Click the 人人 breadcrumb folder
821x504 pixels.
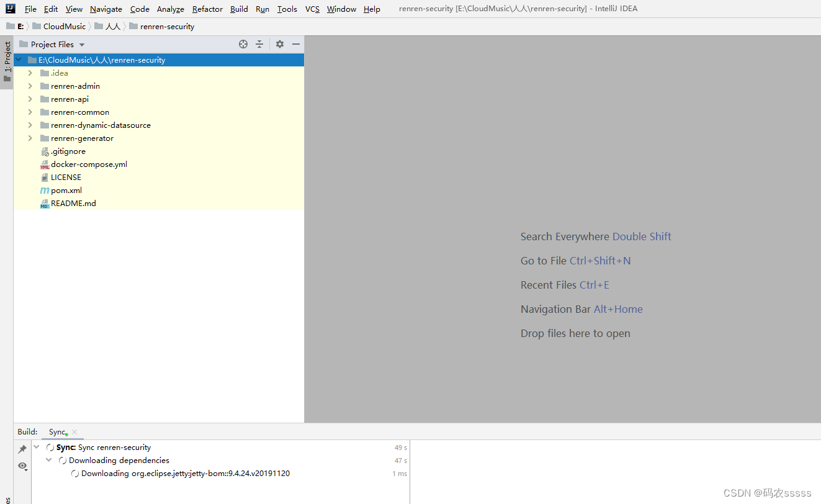107,26
